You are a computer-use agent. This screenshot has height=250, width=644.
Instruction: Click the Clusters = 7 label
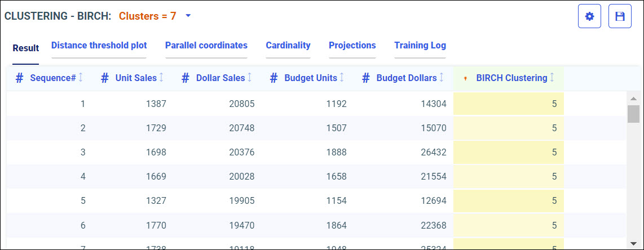(147, 16)
